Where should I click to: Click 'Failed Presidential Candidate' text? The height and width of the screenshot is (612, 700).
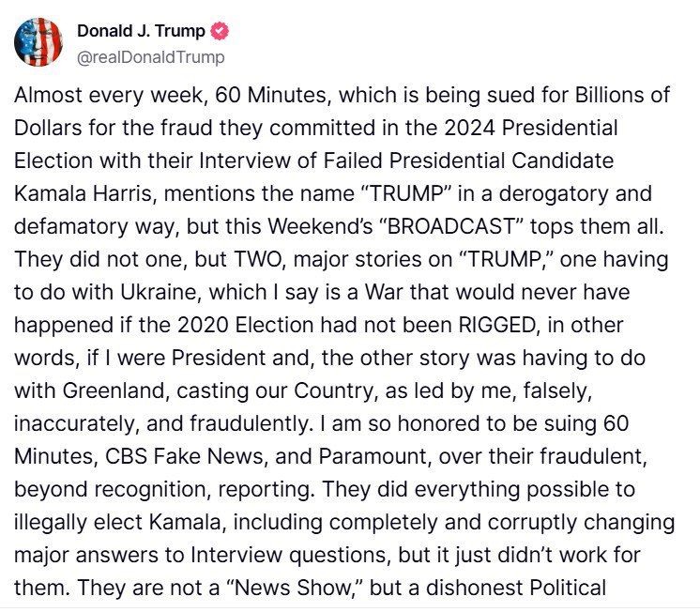click(468, 161)
